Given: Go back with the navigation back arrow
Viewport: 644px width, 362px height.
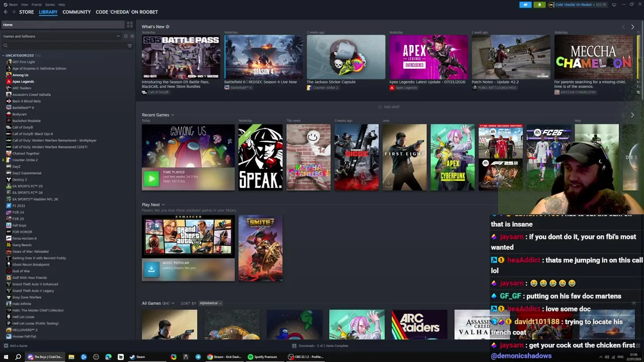Looking at the screenshot, I should (6, 12).
